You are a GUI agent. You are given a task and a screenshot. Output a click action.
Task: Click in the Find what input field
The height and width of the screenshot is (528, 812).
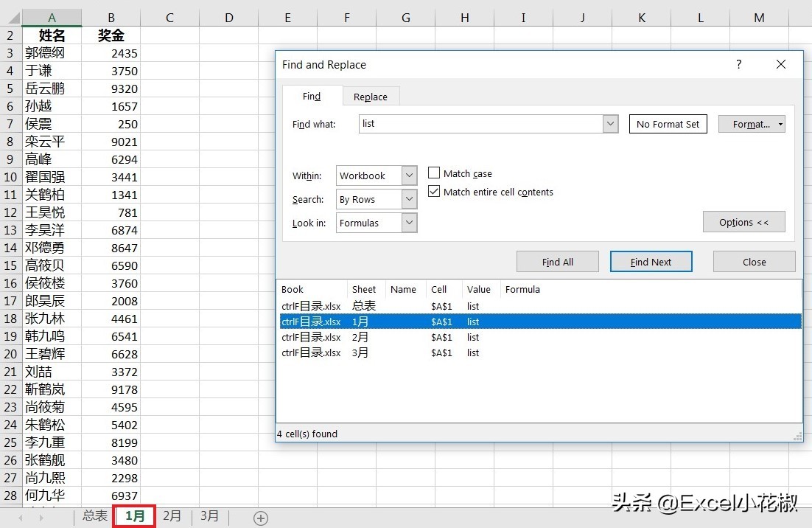481,124
